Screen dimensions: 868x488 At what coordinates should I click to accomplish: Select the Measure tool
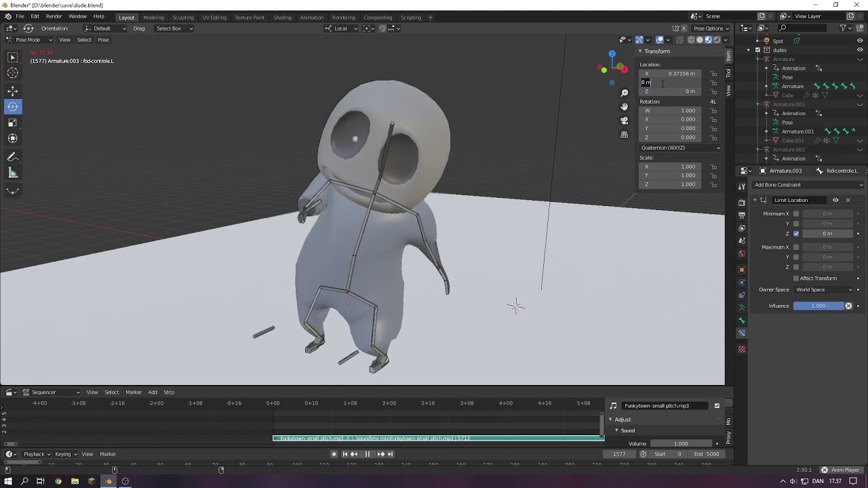click(13, 174)
